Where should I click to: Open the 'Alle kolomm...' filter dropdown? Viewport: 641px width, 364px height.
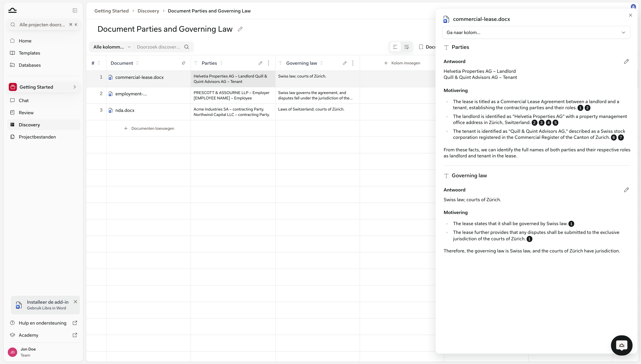pos(112,47)
